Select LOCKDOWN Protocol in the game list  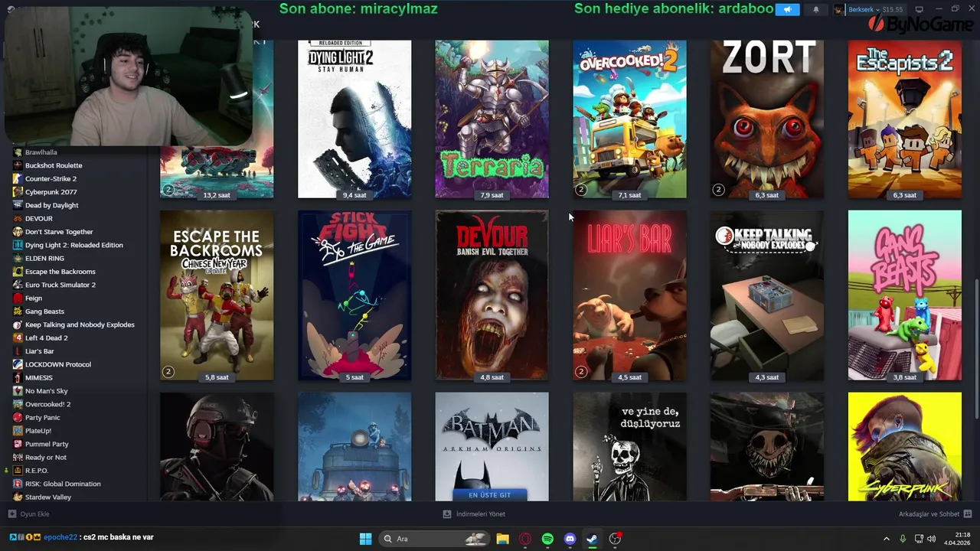point(57,364)
